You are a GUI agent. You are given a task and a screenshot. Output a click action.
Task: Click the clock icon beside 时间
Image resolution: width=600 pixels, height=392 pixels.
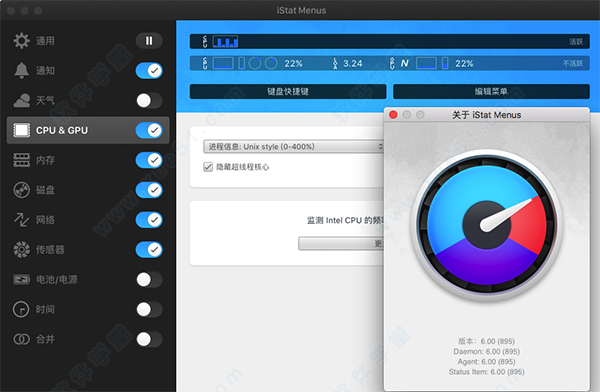[x=21, y=309]
